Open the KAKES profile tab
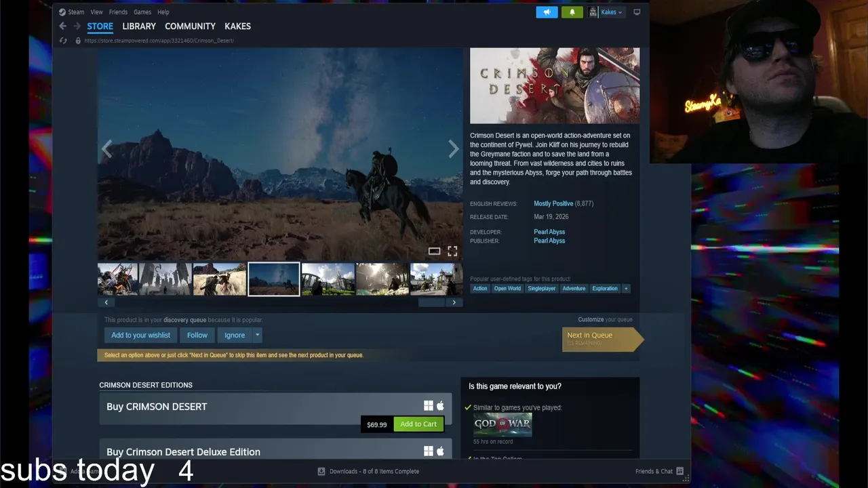Viewport: 868px width, 488px height. [238, 26]
